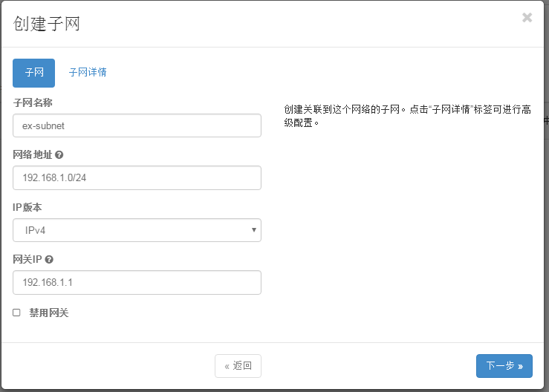Switch to the 子网 tab

tap(33, 73)
